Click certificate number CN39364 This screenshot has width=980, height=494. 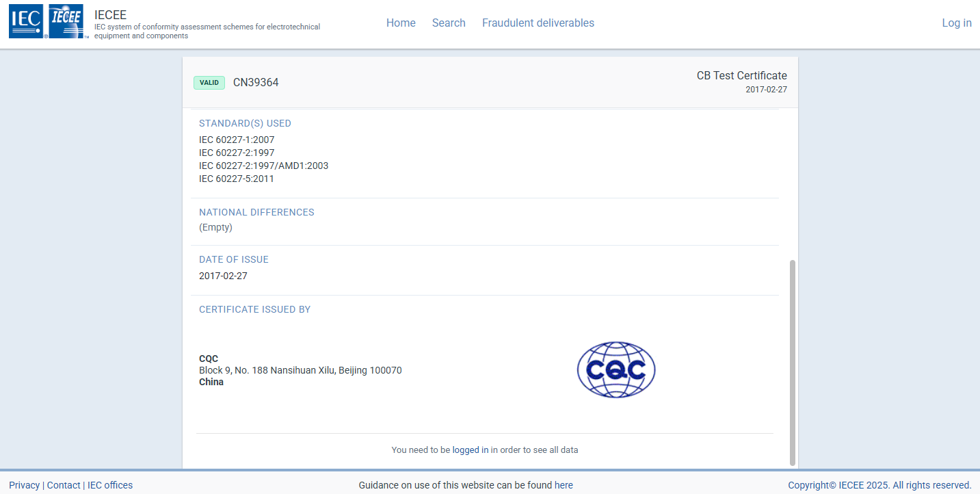coord(256,83)
